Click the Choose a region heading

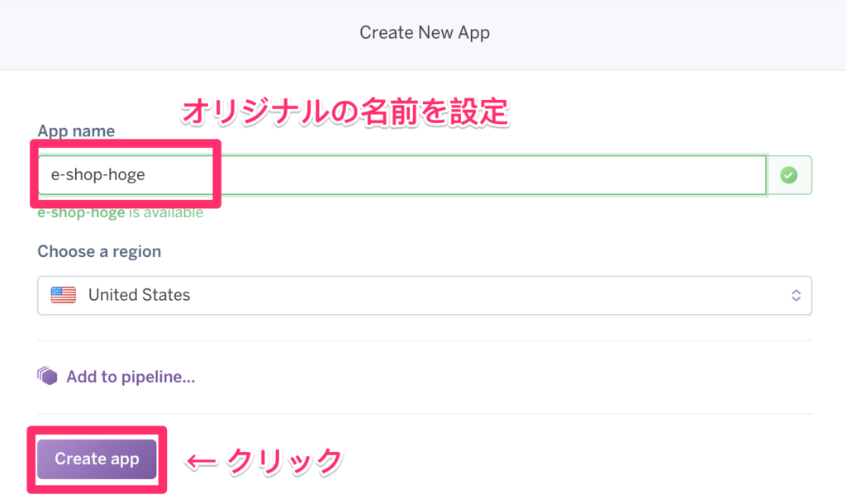99,251
